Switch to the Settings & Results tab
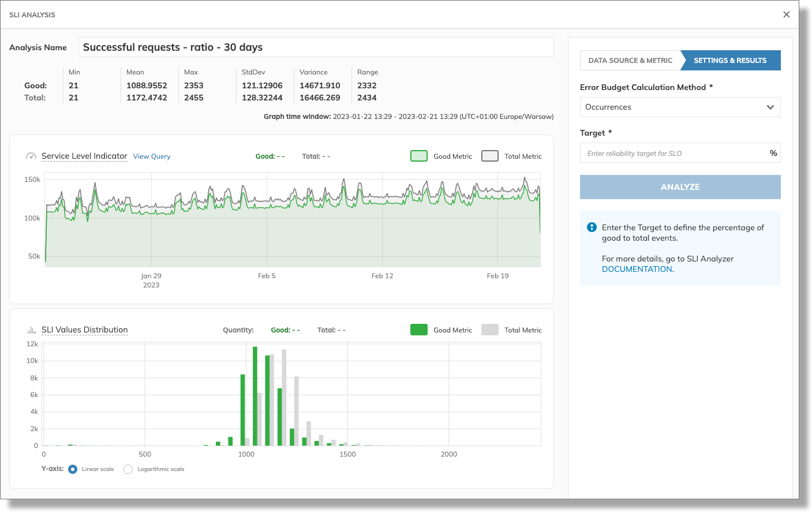Image resolution: width=812 pixels, height=512 pixels. [x=730, y=61]
